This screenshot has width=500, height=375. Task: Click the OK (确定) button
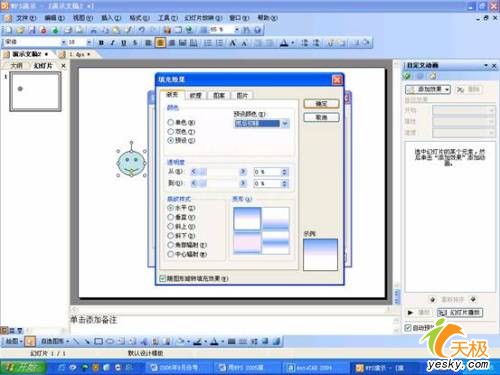click(321, 104)
